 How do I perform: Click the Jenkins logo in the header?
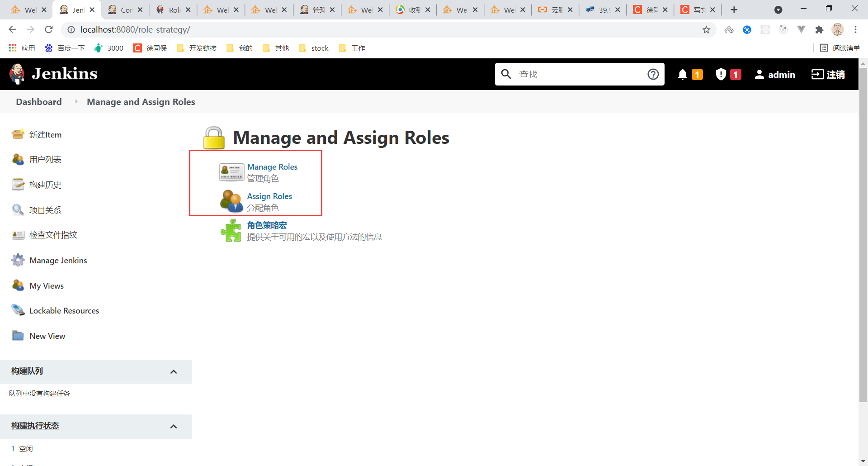(53, 73)
